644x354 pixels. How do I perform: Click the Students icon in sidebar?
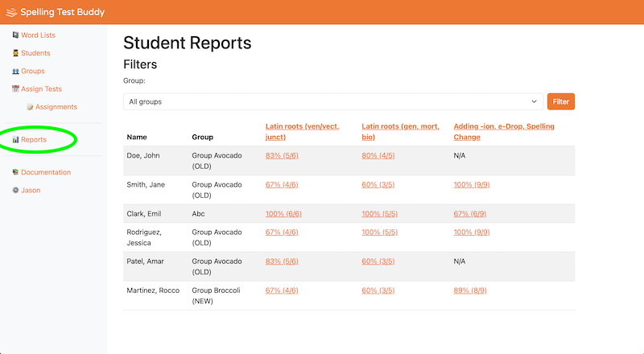15,53
